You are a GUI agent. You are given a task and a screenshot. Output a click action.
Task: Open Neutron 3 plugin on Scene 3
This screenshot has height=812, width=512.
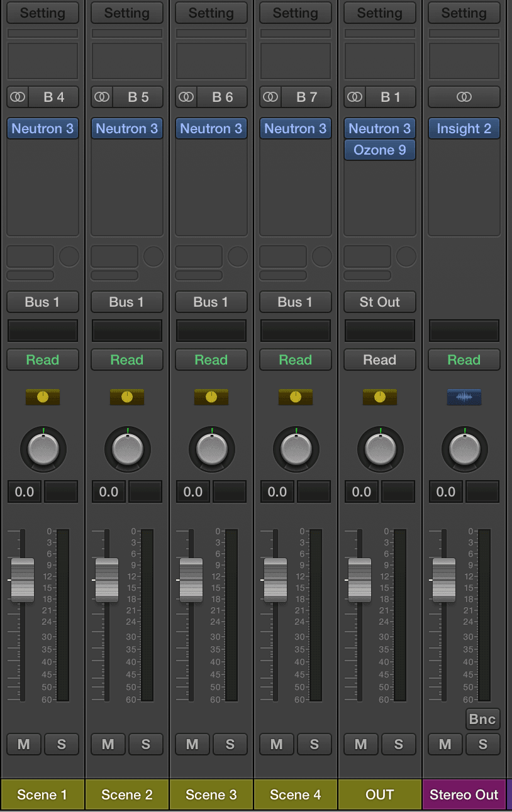pyautogui.click(x=211, y=128)
